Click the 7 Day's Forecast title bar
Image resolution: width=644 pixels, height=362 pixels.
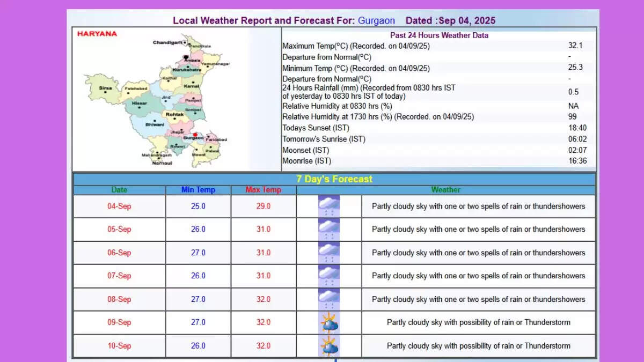(x=334, y=179)
